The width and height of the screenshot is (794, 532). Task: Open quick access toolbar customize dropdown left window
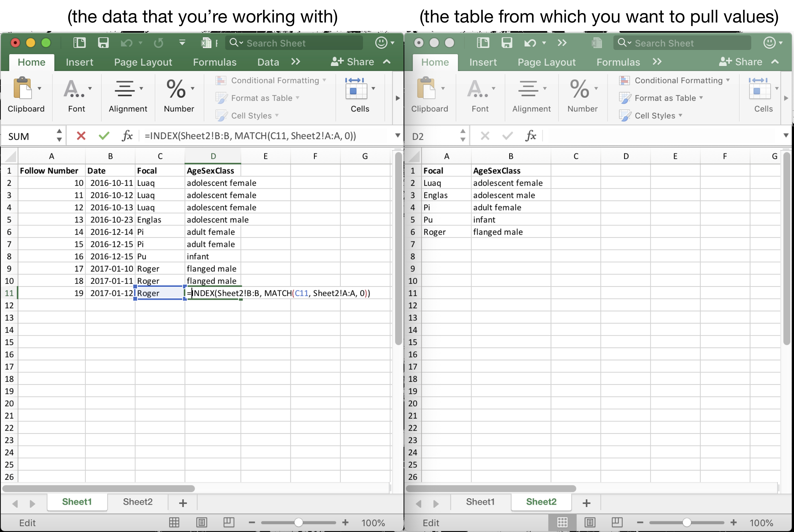click(182, 42)
